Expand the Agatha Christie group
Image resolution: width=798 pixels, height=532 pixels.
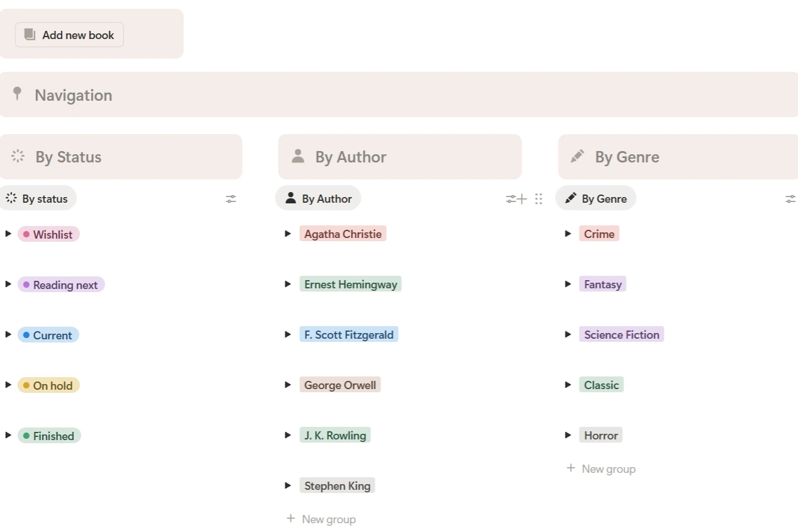click(288, 234)
